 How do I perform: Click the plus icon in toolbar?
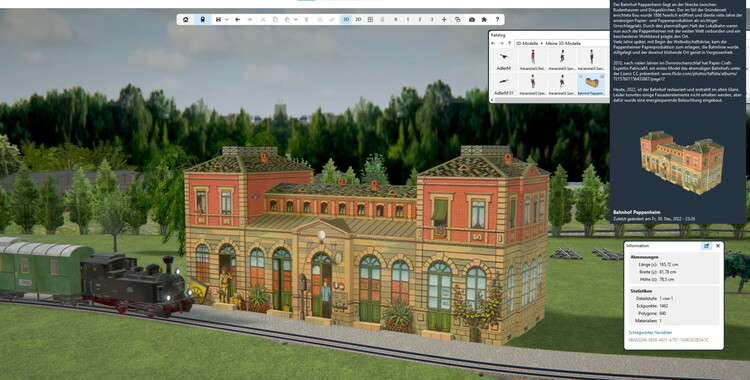444,20
